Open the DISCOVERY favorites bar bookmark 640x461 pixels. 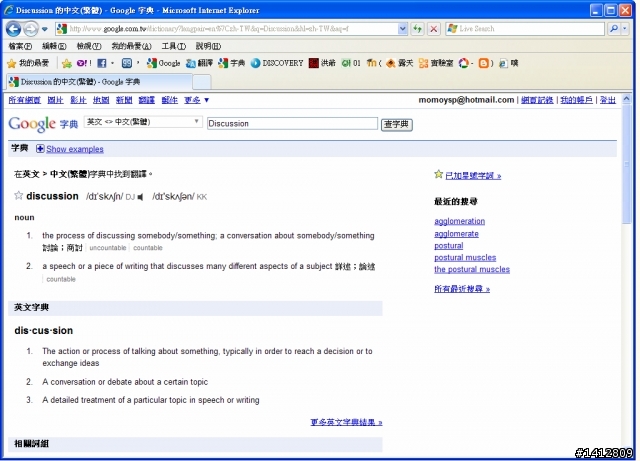(277, 63)
